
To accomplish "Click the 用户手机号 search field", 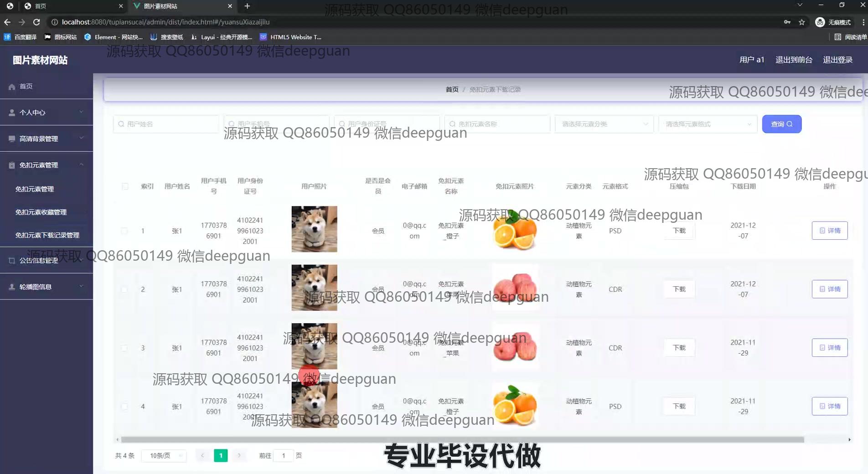I will (x=276, y=124).
